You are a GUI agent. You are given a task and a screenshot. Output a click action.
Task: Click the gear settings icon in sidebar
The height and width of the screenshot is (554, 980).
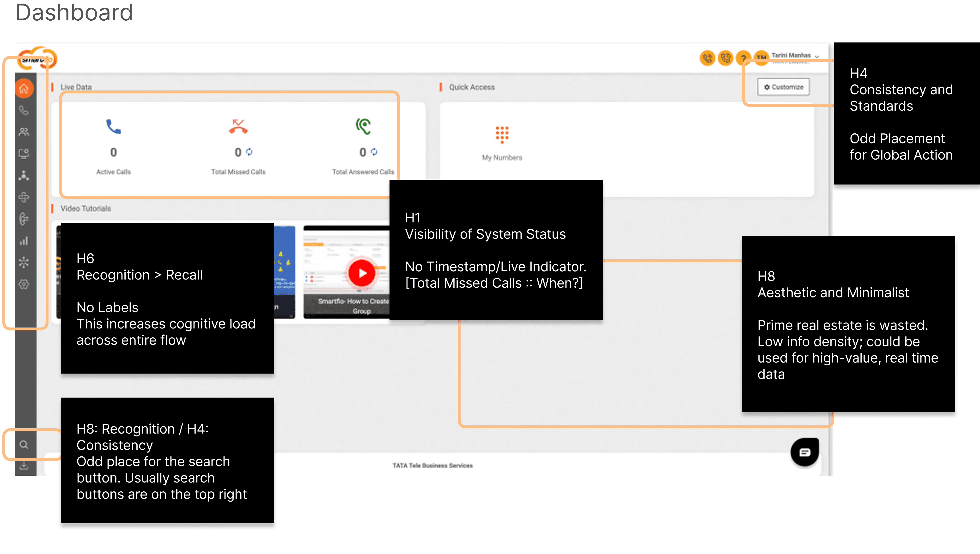tap(24, 284)
